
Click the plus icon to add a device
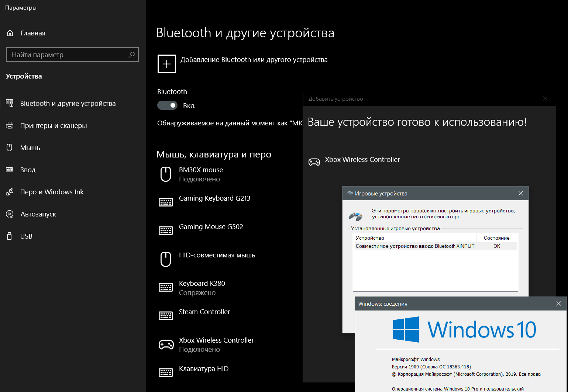pyautogui.click(x=167, y=64)
